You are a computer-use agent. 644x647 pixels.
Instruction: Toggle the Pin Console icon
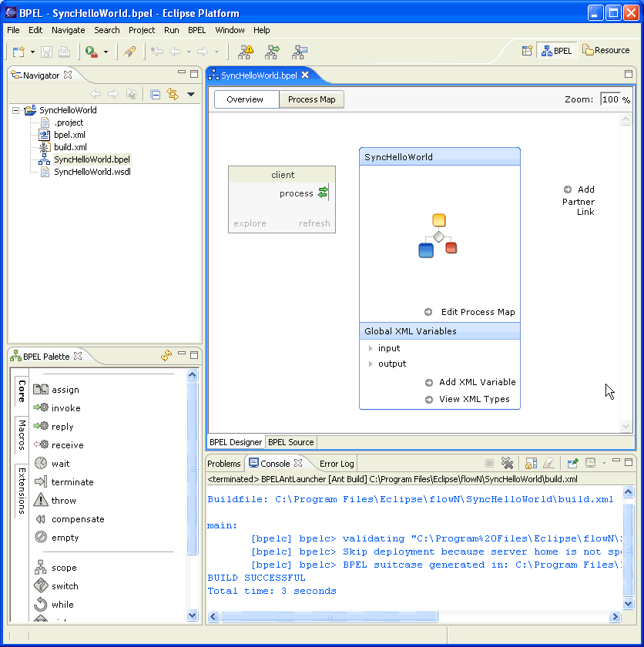(572, 464)
